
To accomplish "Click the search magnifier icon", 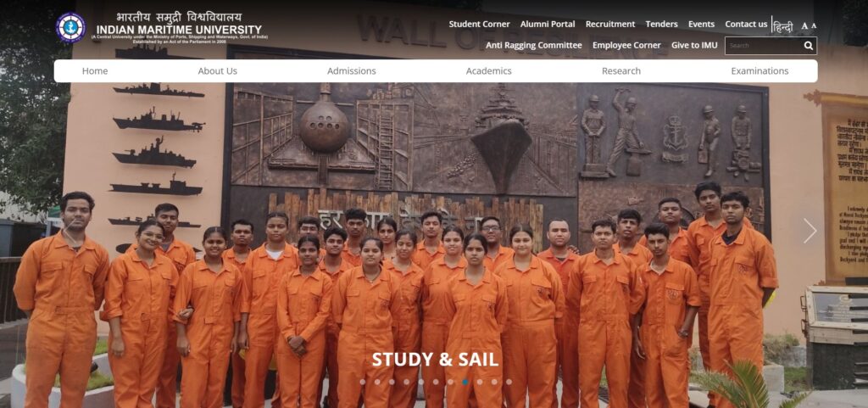I will click(808, 46).
